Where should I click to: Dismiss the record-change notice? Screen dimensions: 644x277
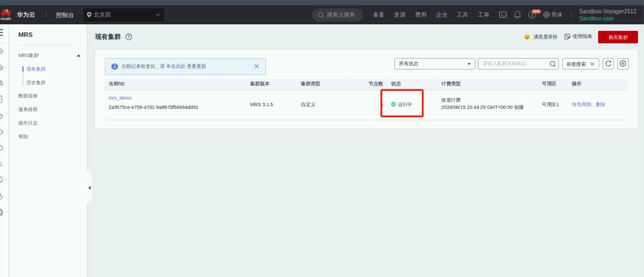(x=256, y=66)
